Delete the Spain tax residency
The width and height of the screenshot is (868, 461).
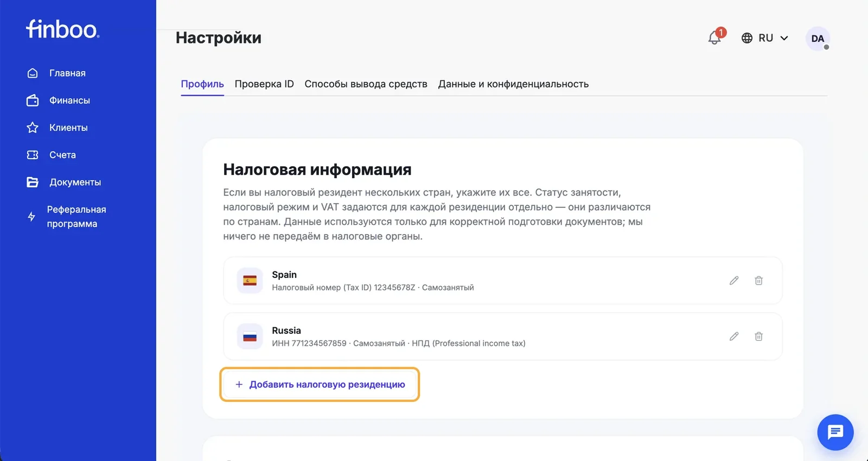[x=759, y=281]
